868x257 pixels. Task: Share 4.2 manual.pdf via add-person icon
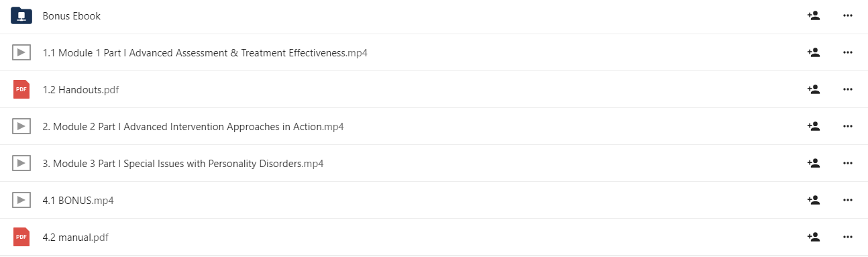pyautogui.click(x=814, y=237)
